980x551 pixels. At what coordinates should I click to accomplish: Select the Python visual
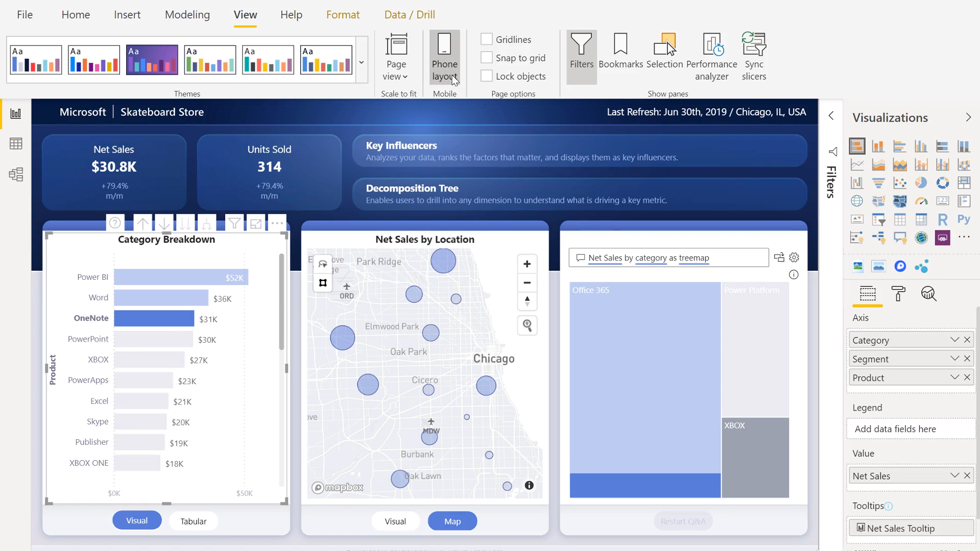[964, 219]
